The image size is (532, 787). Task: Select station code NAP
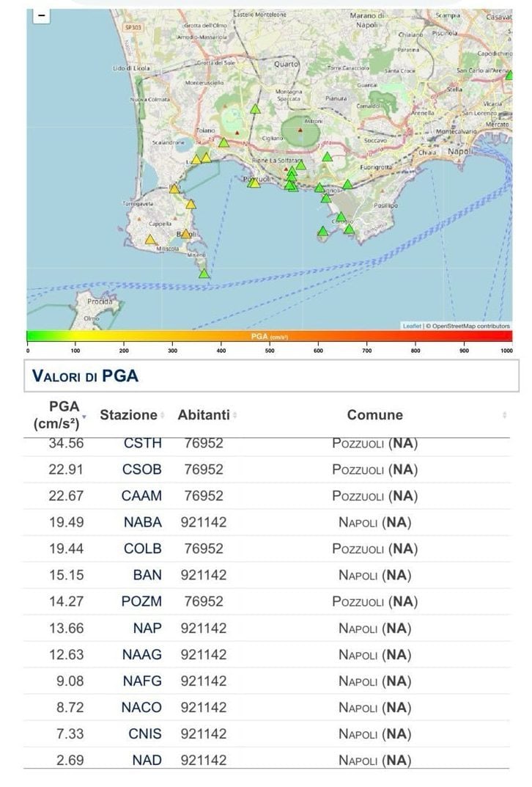point(147,629)
